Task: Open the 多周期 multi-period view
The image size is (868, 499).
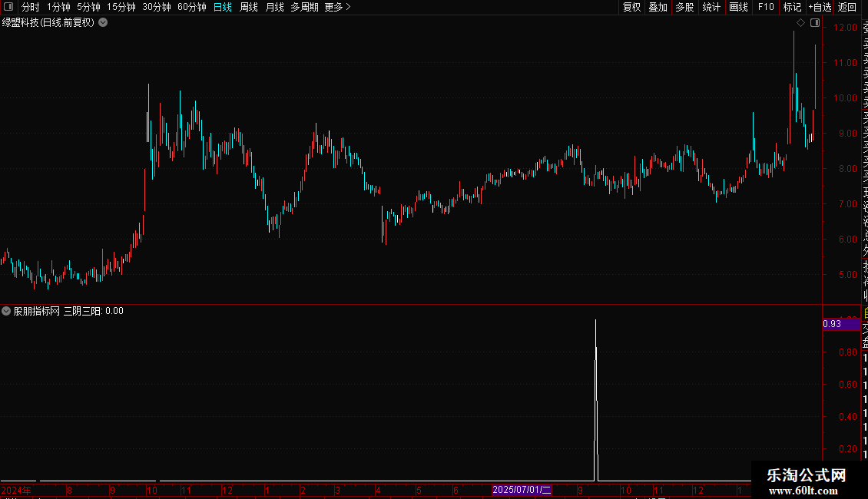Action: click(304, 7)
